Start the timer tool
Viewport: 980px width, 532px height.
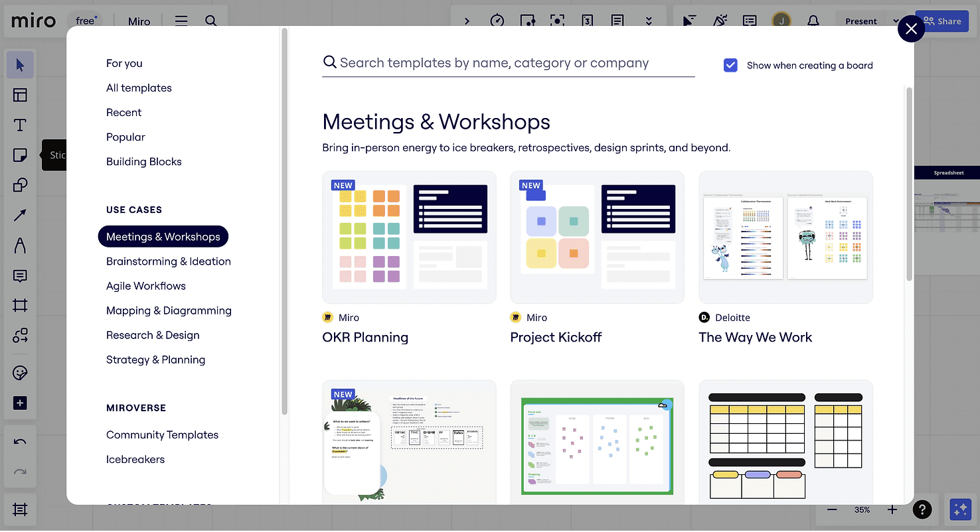[497, 21]
